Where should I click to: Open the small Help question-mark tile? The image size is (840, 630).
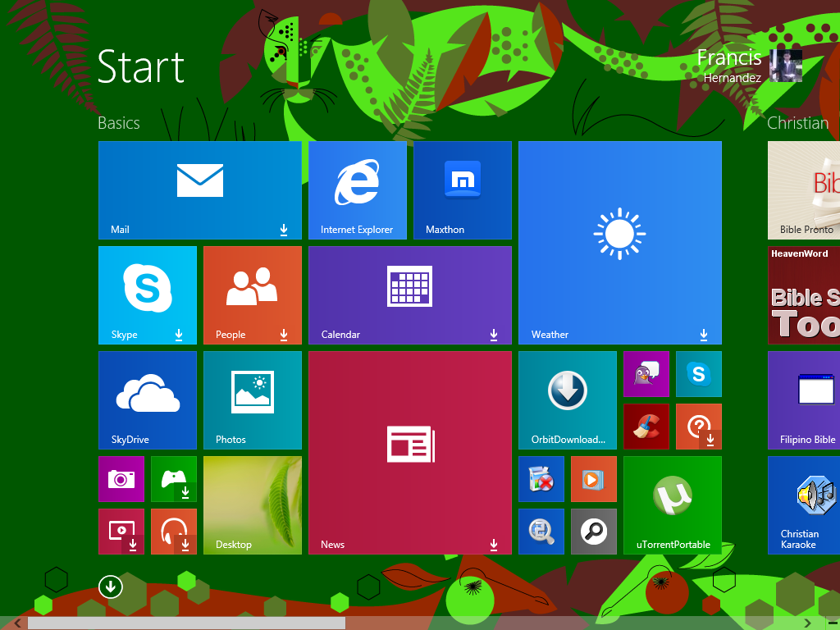[699, 427]
